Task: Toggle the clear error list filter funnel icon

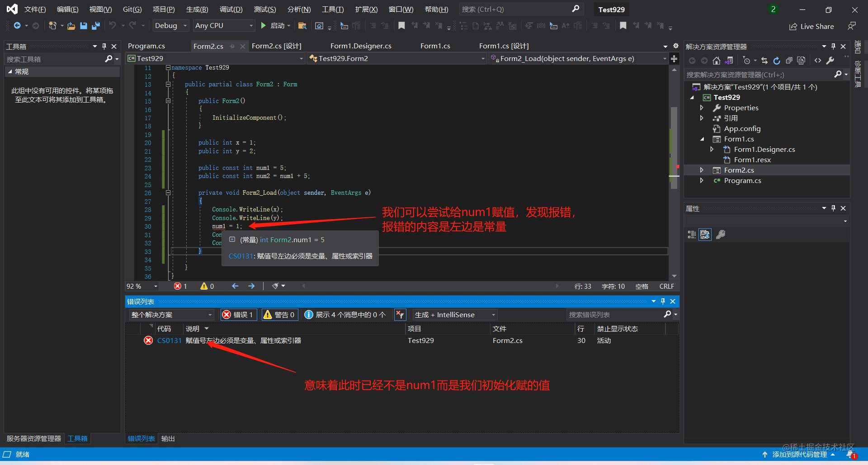Action: click(x=400, y=315)
